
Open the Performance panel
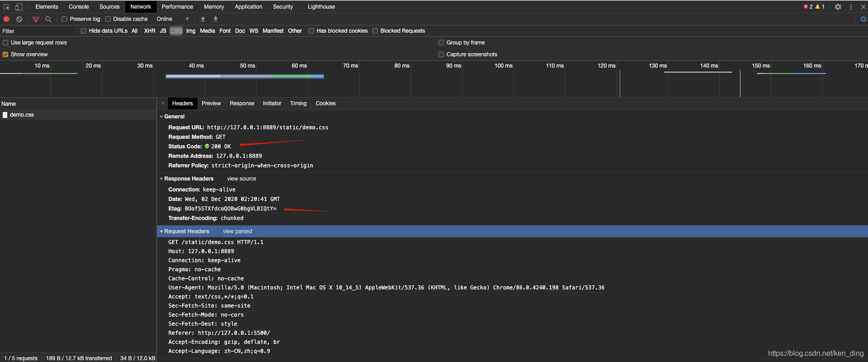click(177, 7)
